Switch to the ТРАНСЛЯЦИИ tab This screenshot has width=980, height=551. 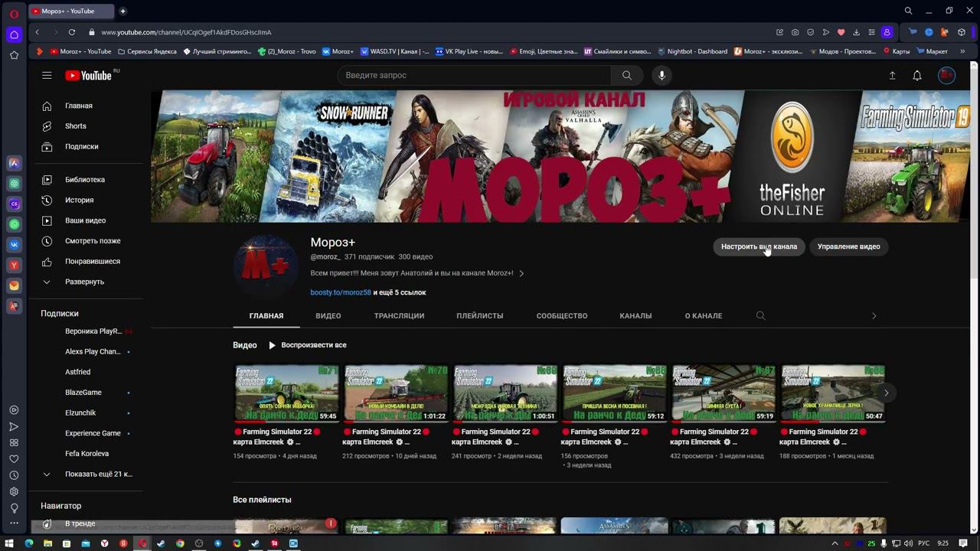point(399,315)
